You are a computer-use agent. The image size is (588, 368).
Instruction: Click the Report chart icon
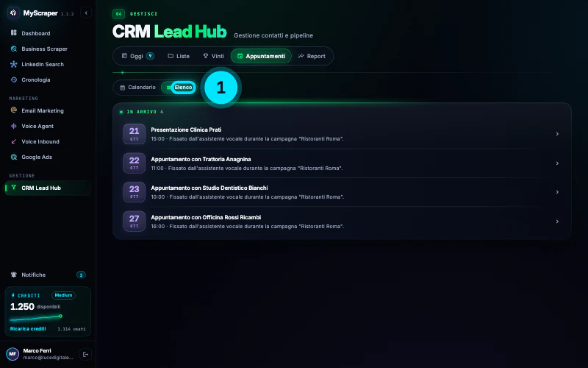[301, 56]
